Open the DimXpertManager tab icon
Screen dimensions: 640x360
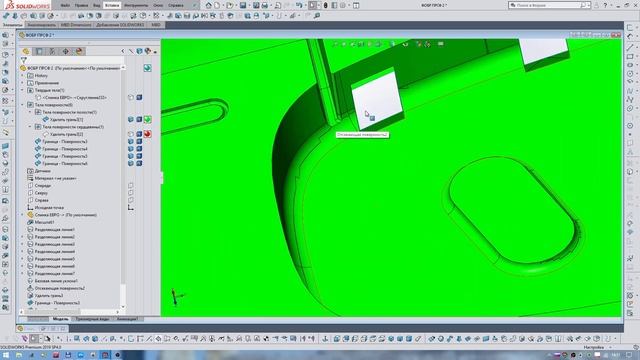point(65,51)
